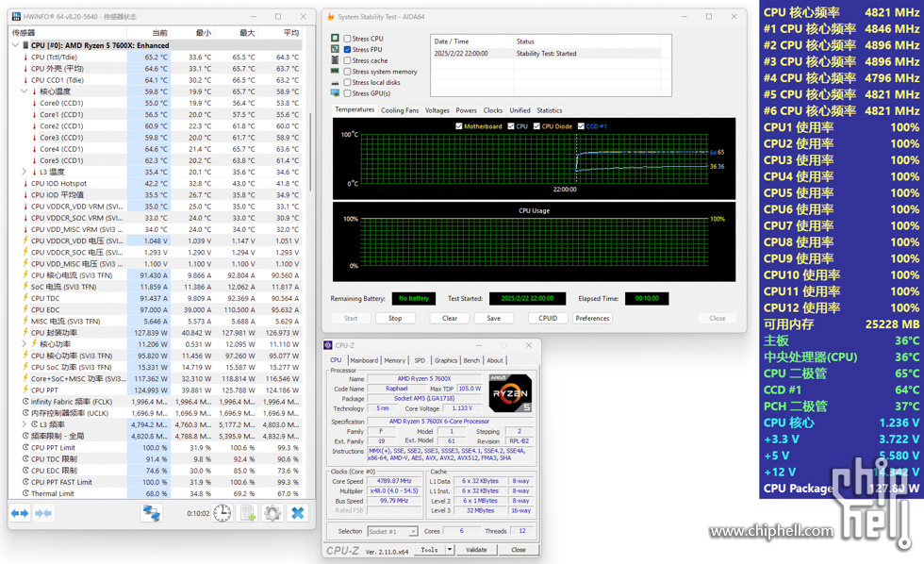
Task: Enable the Stress CPU checkbox
Action: (347, 39)
